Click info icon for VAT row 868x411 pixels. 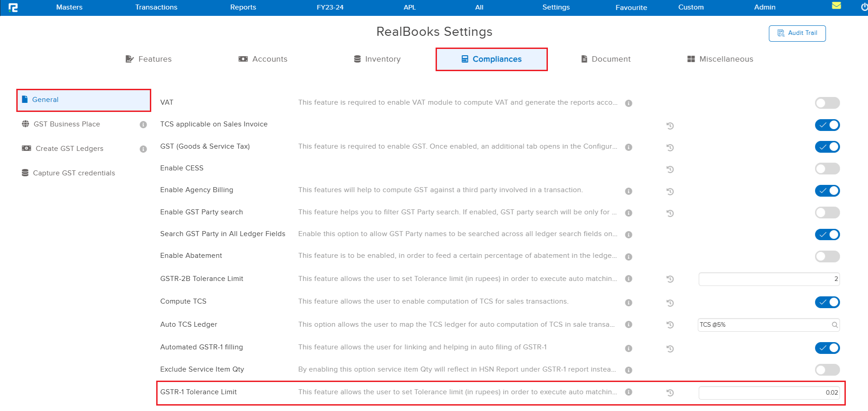[x=628, y=103]
